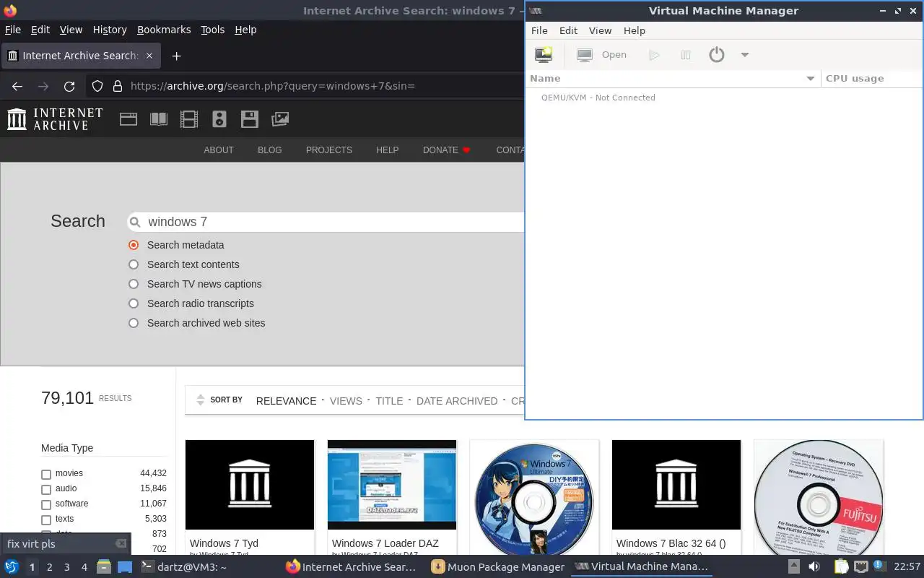Select Search metadata radio button
Screen dimensions: 924x578
tap(134, 245)
